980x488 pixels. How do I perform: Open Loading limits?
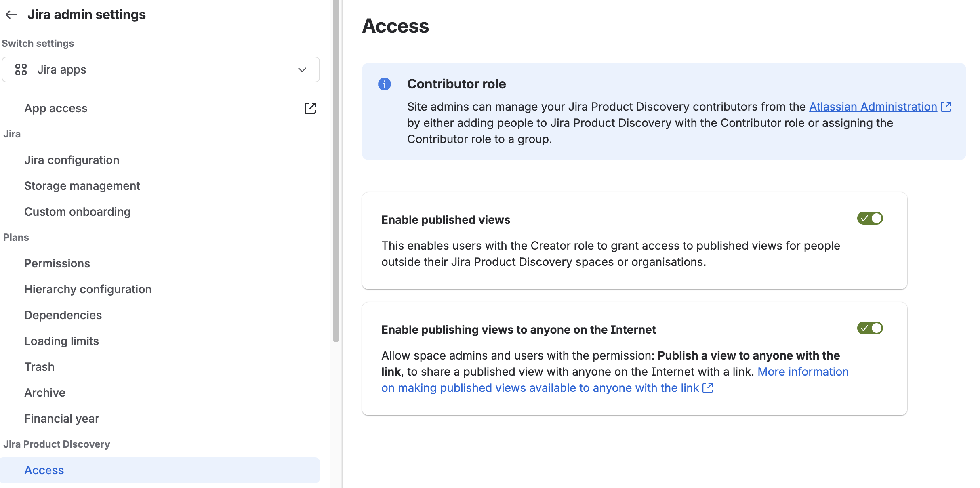[x=61, y=341]
